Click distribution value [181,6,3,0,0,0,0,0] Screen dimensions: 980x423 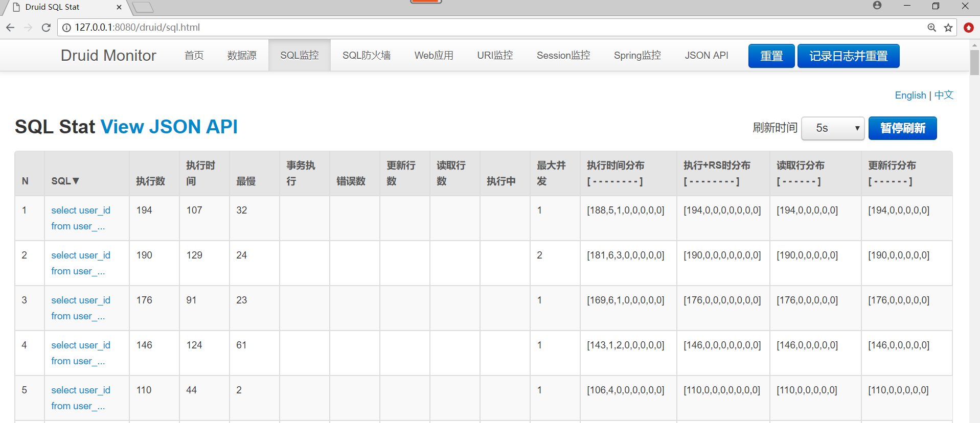tap(626, 255)
